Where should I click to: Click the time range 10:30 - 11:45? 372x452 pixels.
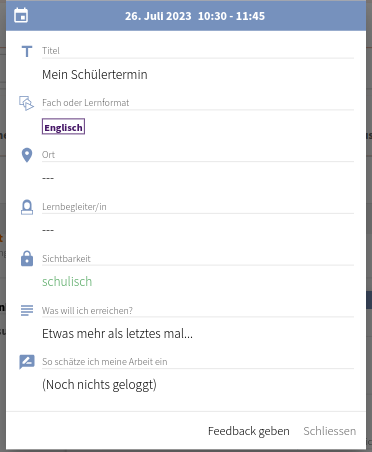tap(231, 16)
